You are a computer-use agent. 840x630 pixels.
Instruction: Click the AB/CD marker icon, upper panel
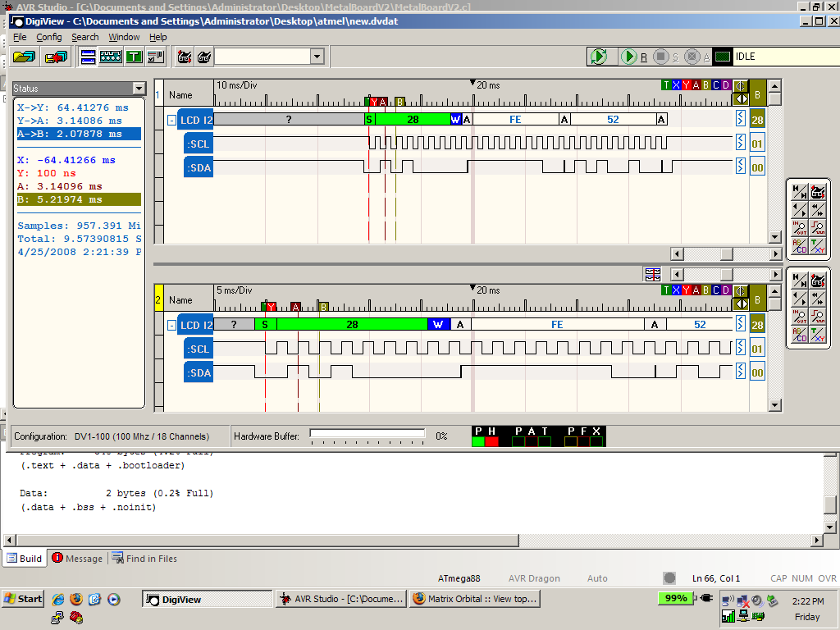[799, 246]
